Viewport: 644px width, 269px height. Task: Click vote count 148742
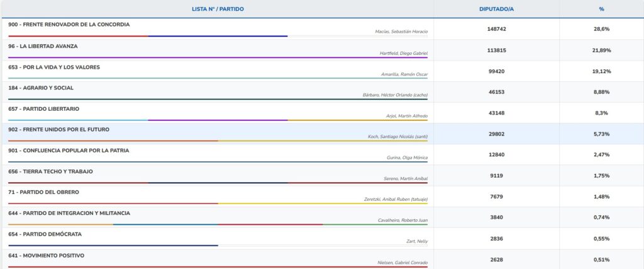[497, 29]
